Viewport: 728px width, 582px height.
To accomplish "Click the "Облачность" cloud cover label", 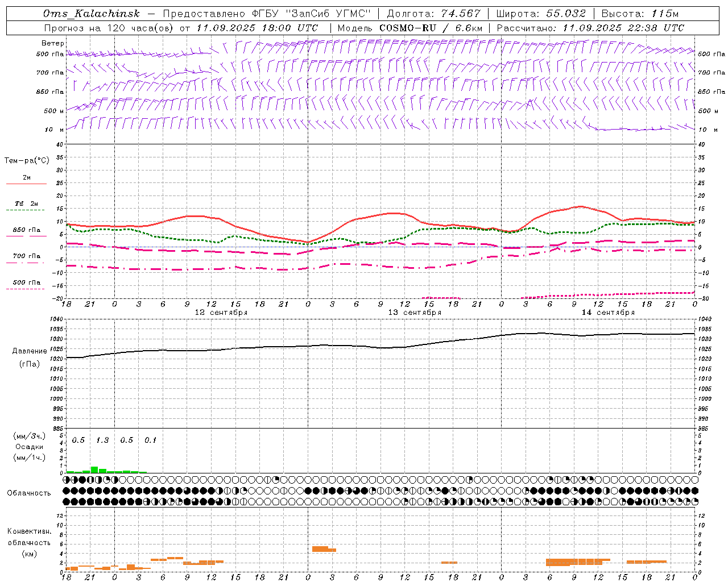I will tap(29, 493).
